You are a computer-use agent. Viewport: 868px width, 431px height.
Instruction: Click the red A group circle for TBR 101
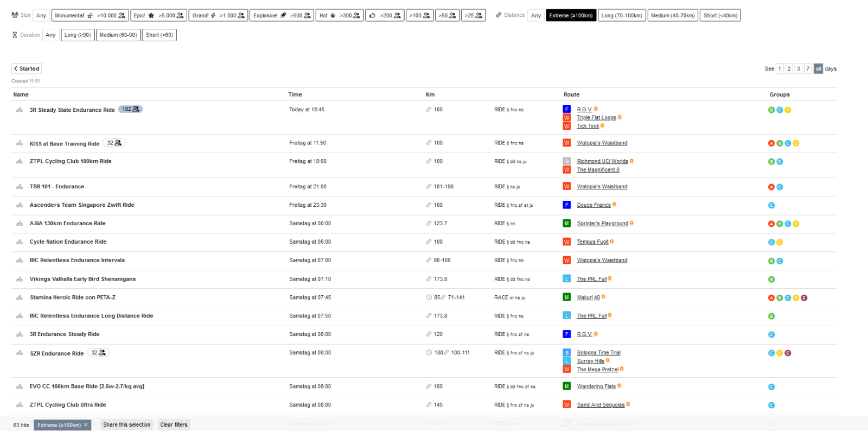(x=771, y=187)
